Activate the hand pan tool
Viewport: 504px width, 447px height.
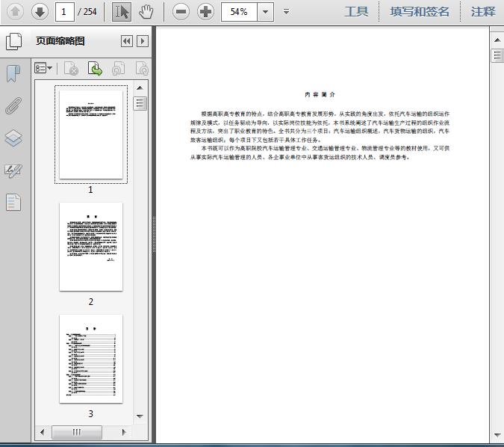coord(146,12)
